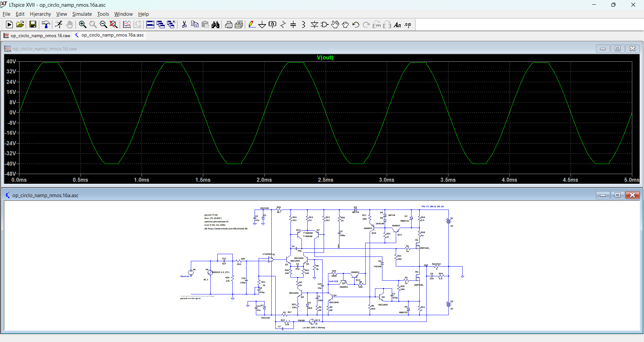The image size is (644, 342).
Task: Tile the windows using the tile icon
Action: click(150, 24)
